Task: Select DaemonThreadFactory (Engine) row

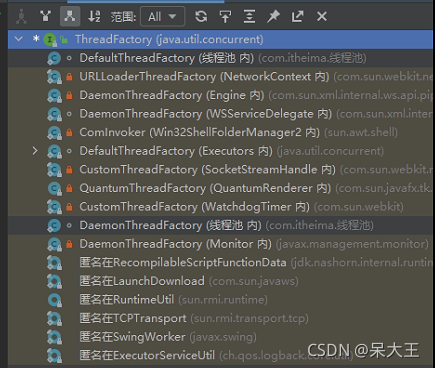Action: [221, 95]
